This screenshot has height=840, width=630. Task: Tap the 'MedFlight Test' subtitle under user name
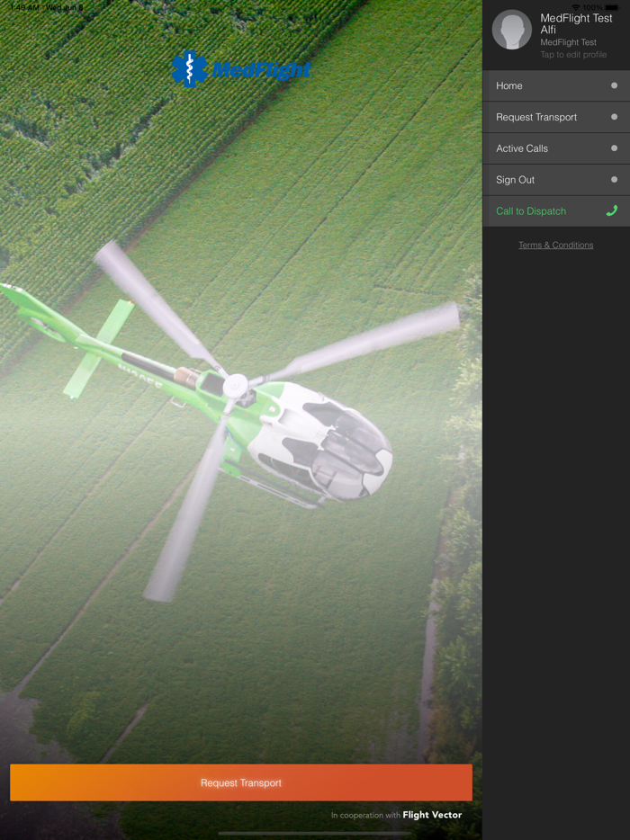568,42
